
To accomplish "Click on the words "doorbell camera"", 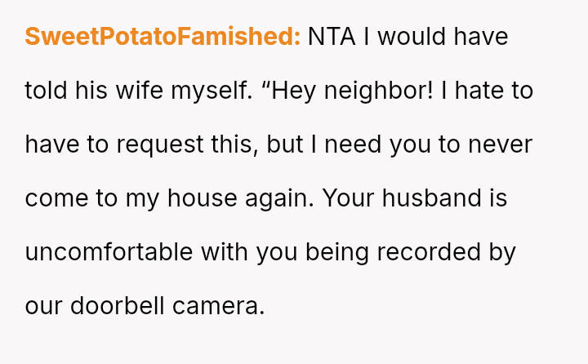I will [x=167, y=306].
